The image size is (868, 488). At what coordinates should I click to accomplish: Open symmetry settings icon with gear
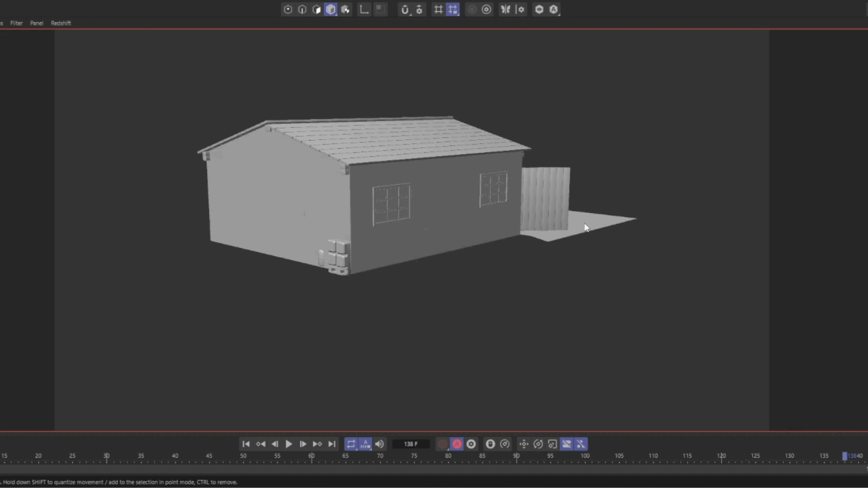click(x=520, y=9)
